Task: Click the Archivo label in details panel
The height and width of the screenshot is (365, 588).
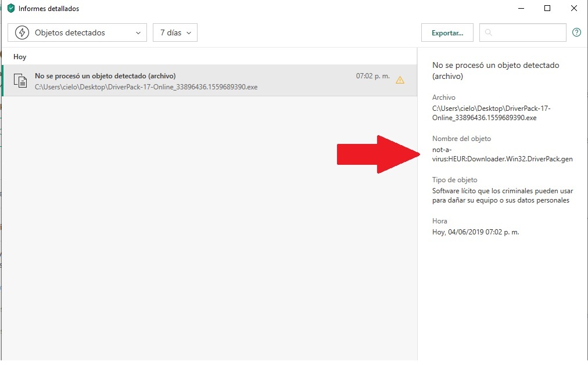Action: 444,97
